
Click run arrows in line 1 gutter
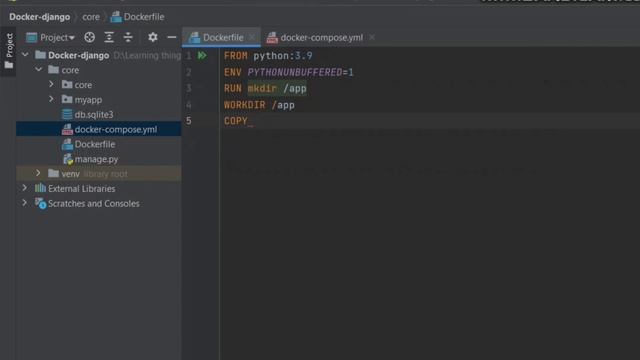[202, 55]
